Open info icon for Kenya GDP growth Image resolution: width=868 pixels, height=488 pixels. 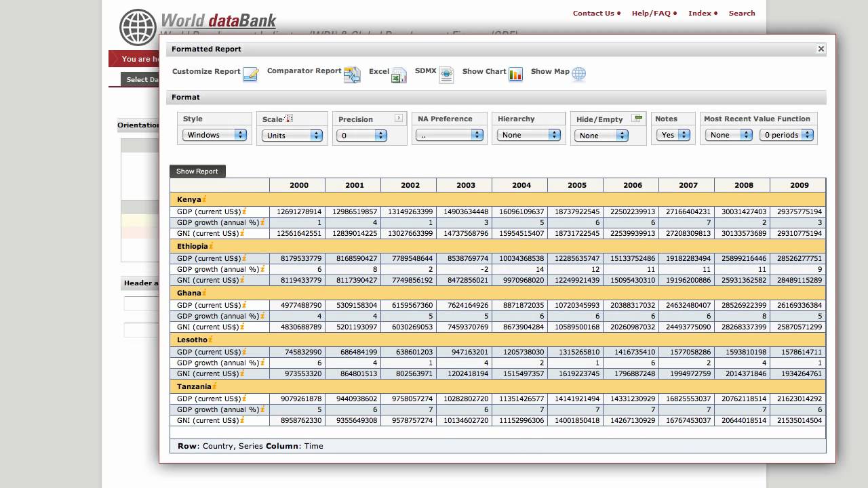pyautogui.click(x=262, y=222)
